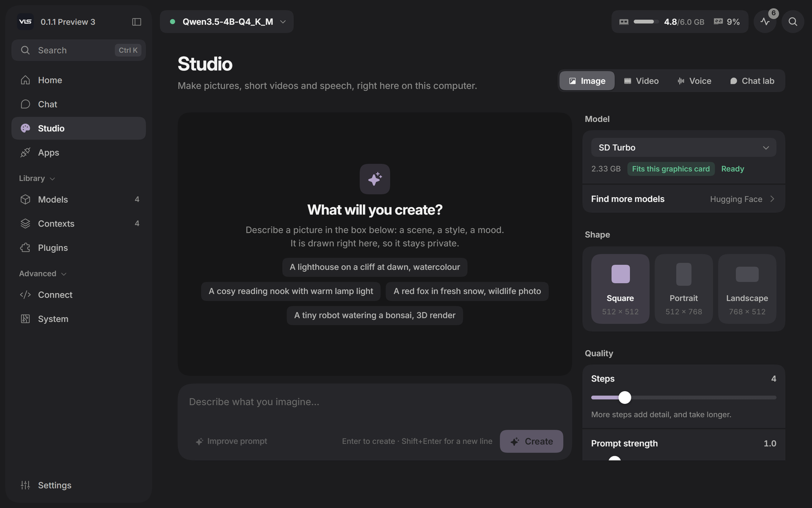812x508 pixels.
Task: Use the cosy reading nook suggestion
Action: pyautogui.click(x=291, y=291)
